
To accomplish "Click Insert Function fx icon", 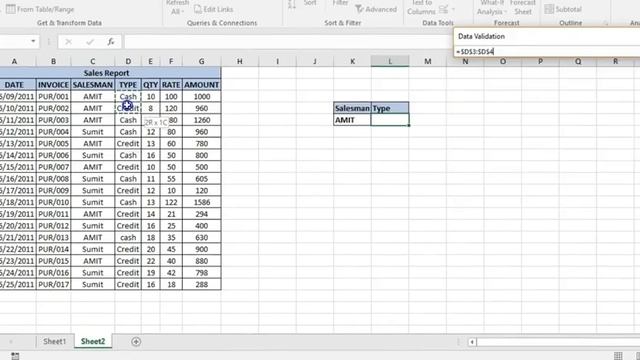I will 111,42.
